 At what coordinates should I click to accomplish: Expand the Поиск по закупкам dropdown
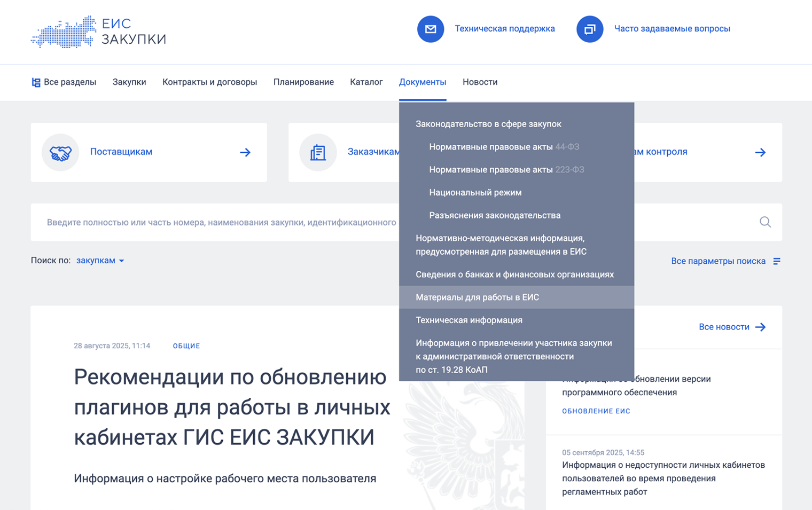point(100,261)
